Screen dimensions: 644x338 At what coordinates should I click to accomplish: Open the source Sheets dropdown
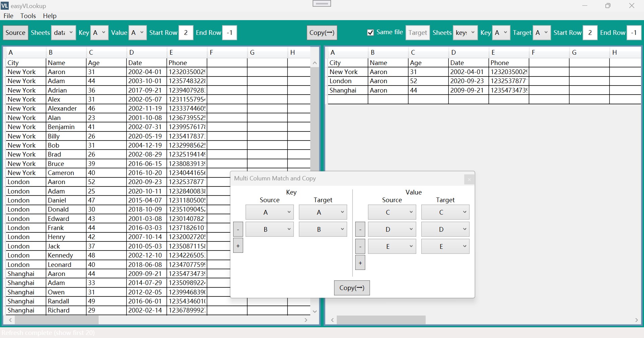click(x=63, y=33)
